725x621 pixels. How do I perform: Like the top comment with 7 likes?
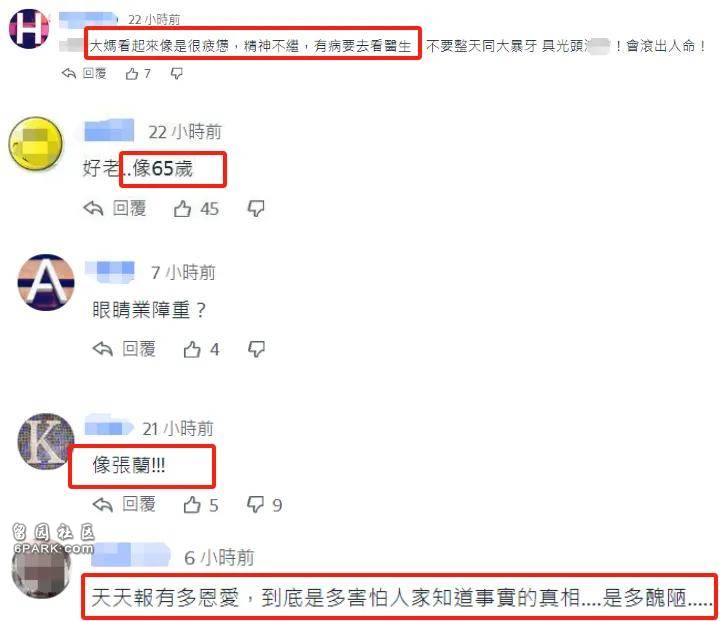[x=132, y=74]
